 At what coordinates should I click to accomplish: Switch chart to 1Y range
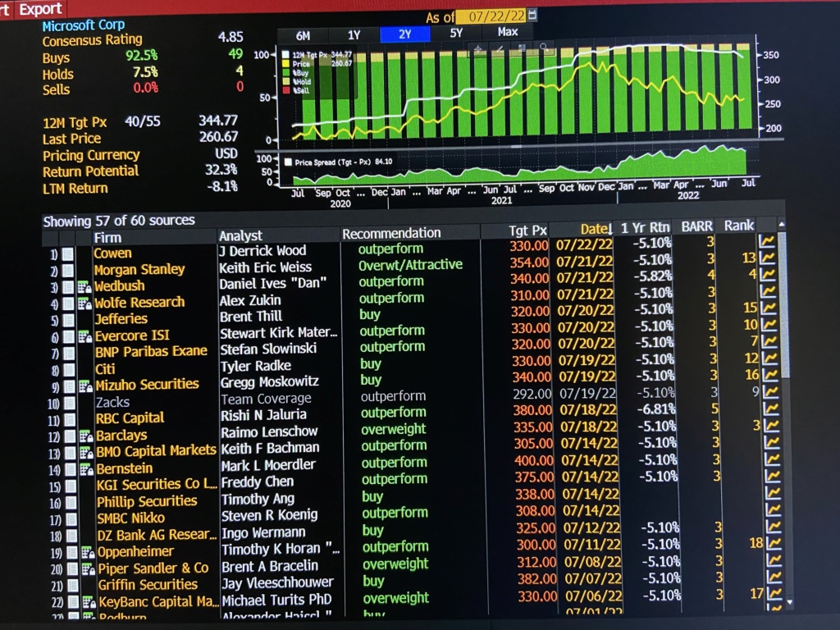click(x=354, y=35)
